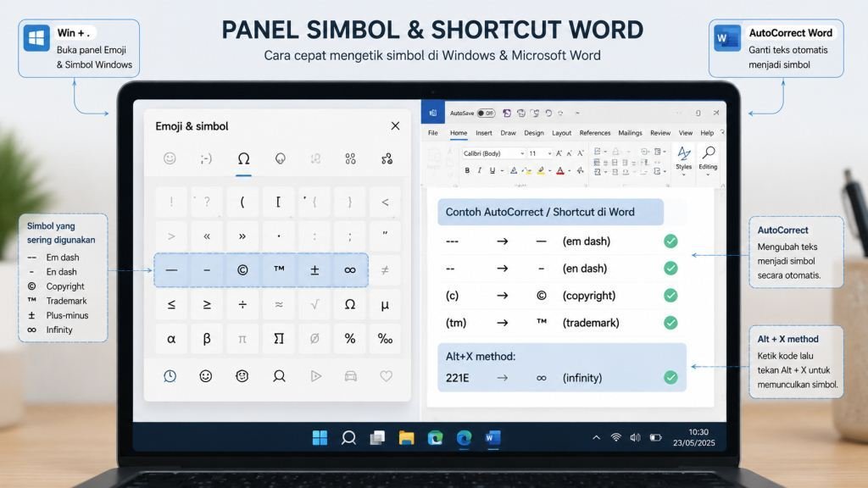Open the smiley emoji tab at panel top

(x=170, y=158)
